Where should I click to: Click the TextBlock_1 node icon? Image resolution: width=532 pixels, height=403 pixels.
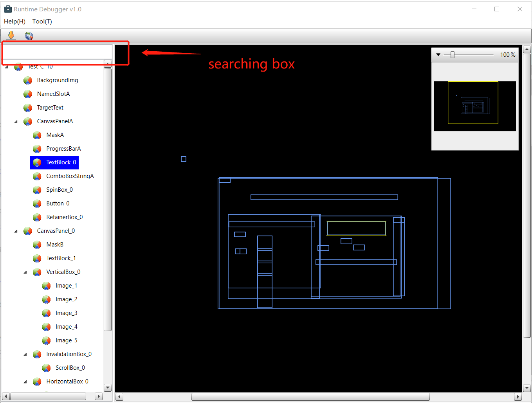pyautogui.click(x=37, y=258)
